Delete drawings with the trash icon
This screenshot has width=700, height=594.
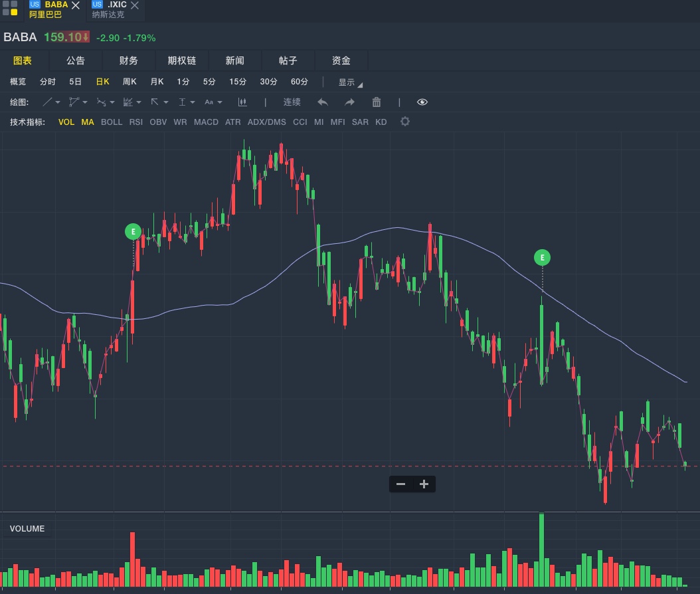[377, 102]
